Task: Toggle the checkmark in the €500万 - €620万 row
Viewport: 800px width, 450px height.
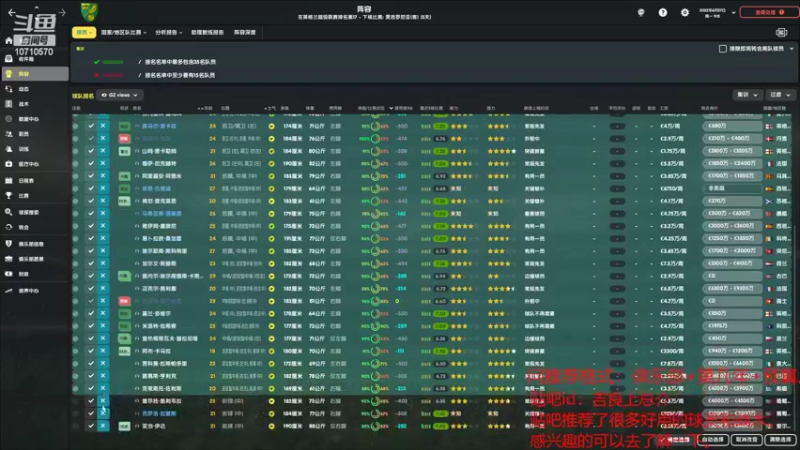Action: point(91,213)
